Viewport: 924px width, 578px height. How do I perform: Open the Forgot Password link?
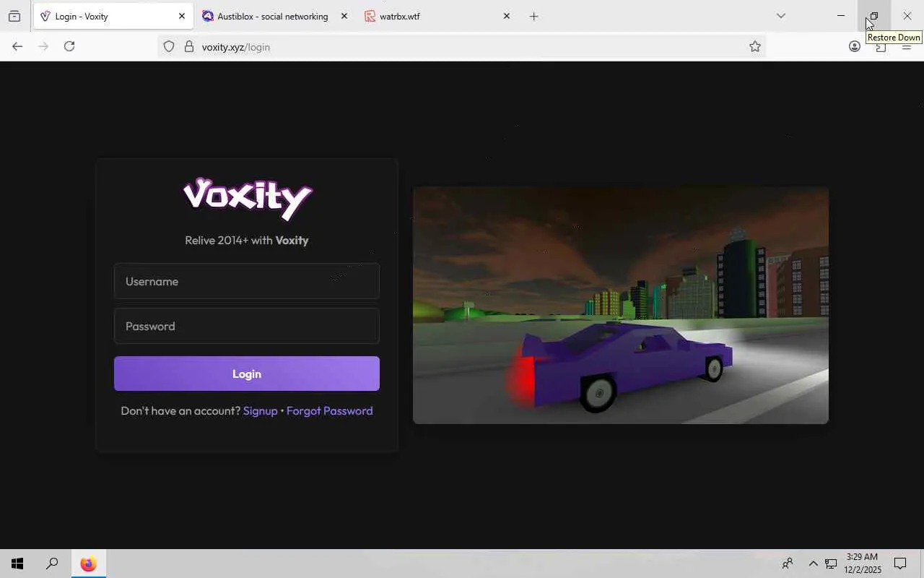329,410
